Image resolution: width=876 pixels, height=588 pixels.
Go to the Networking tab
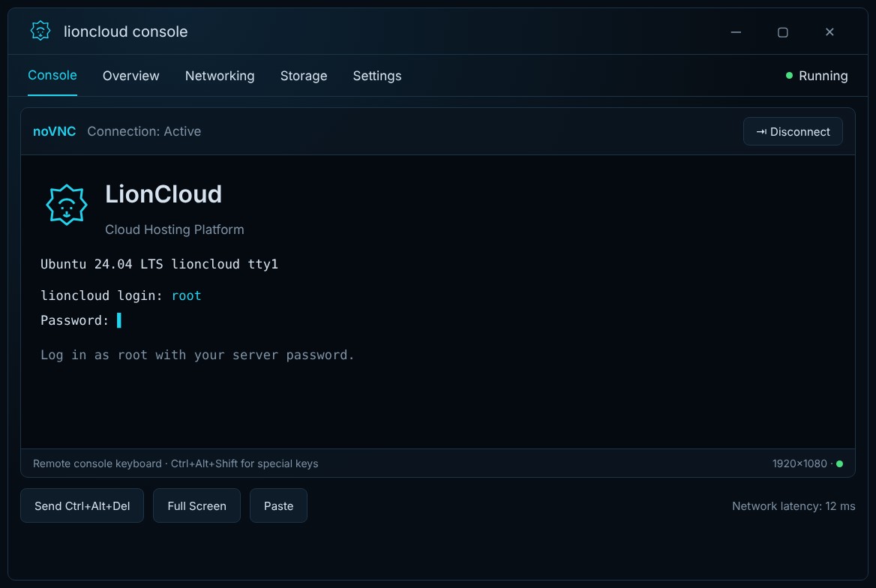[x=220, y=76]
